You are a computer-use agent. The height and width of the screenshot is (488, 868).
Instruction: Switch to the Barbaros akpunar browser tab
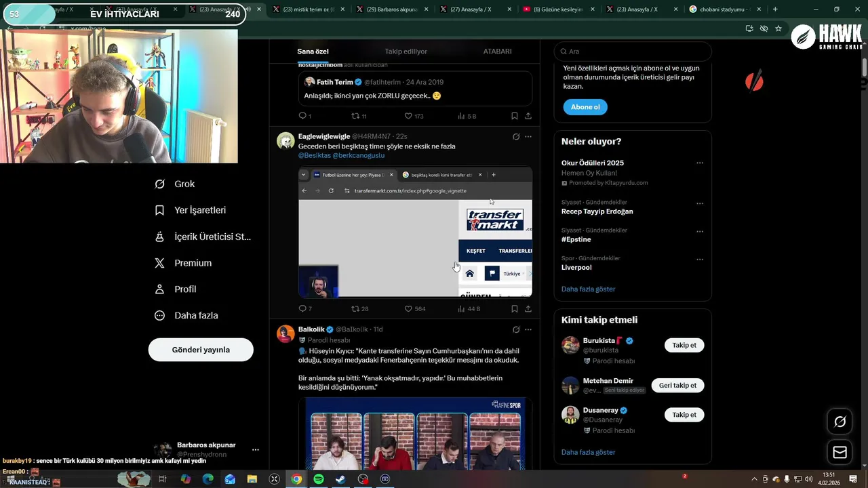pos(392,9)
